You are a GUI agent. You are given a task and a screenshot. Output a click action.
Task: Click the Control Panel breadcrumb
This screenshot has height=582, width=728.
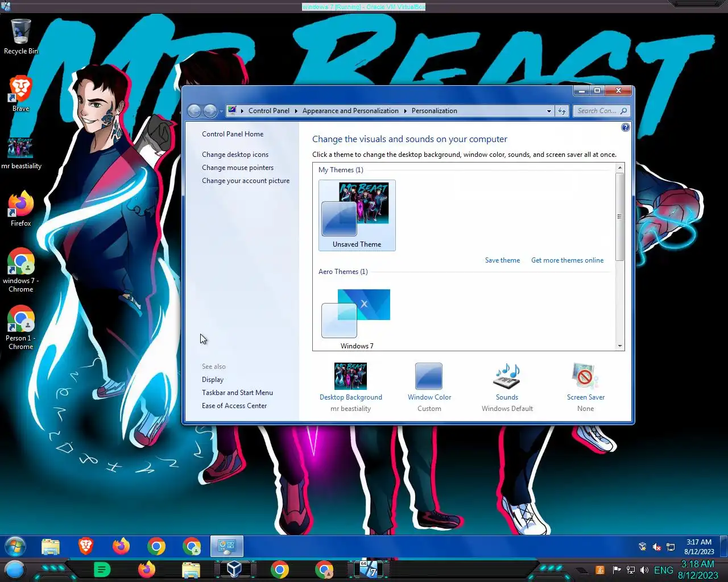pos(269,111)
